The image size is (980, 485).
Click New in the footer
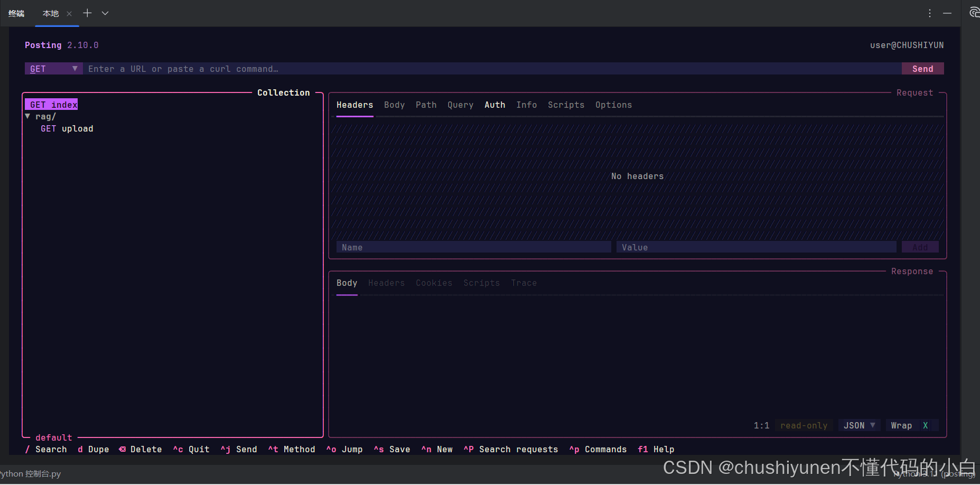[x=436, y=450]
